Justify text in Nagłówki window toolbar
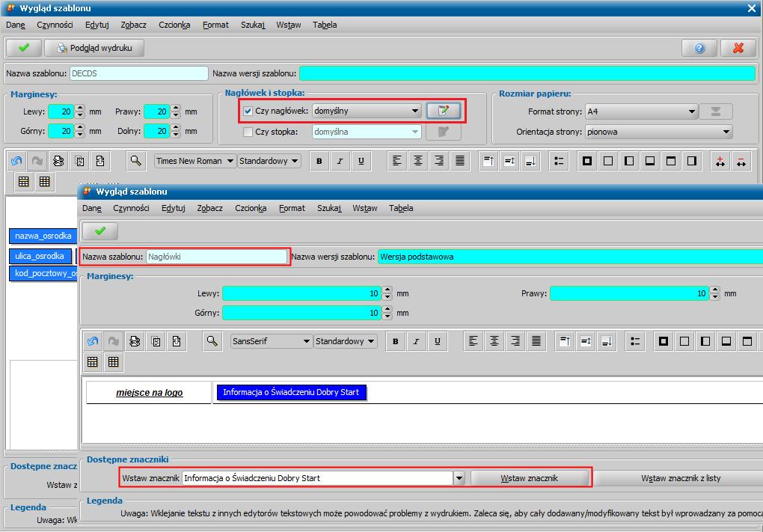763x532 pixels. [x=536, y=341]
